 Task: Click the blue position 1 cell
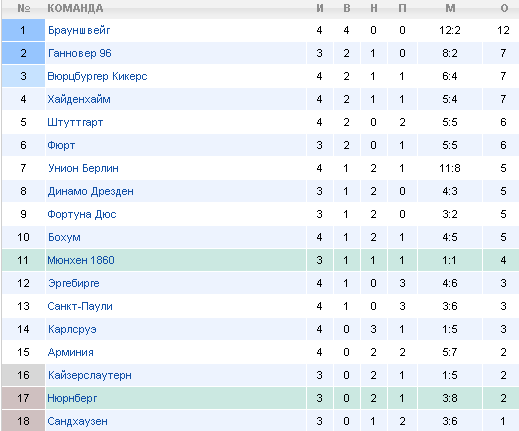click(23, 30)
